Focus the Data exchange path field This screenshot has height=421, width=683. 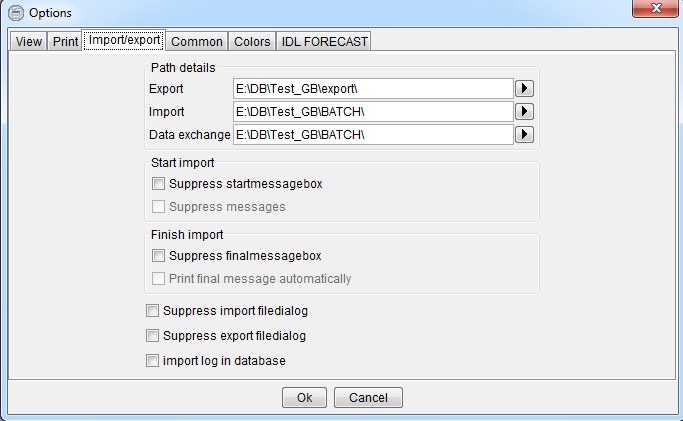pos(373,135)
